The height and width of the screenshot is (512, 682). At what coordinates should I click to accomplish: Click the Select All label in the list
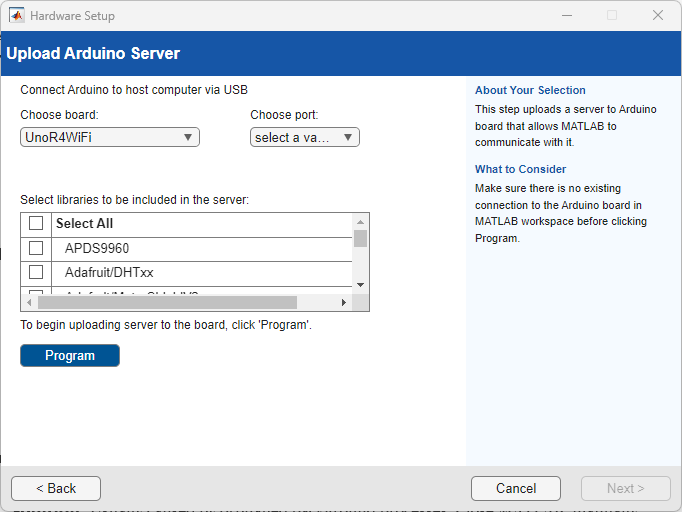point(84,223)
